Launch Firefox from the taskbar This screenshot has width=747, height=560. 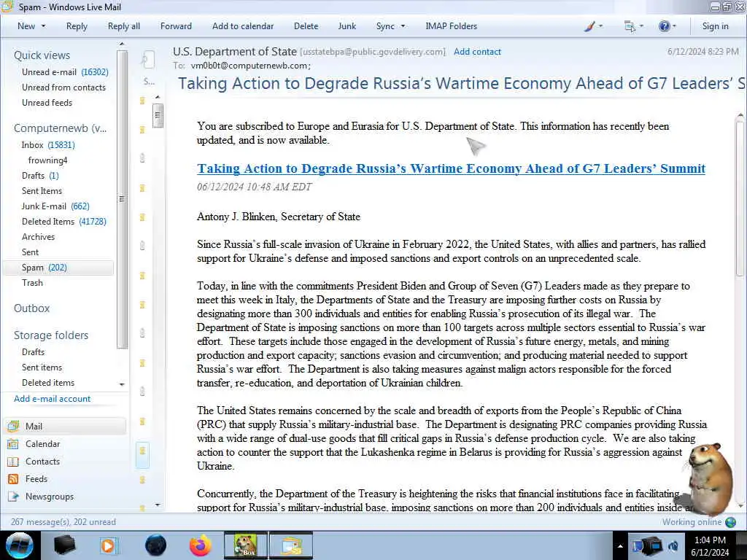[201, 545]
